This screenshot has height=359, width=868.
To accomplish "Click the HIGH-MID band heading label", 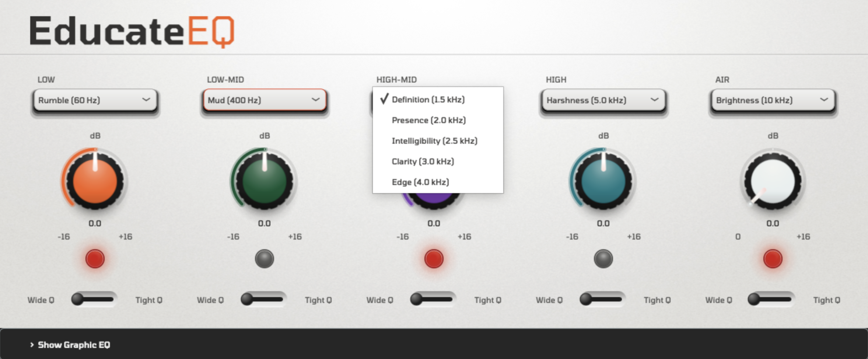I will point(396,80).
